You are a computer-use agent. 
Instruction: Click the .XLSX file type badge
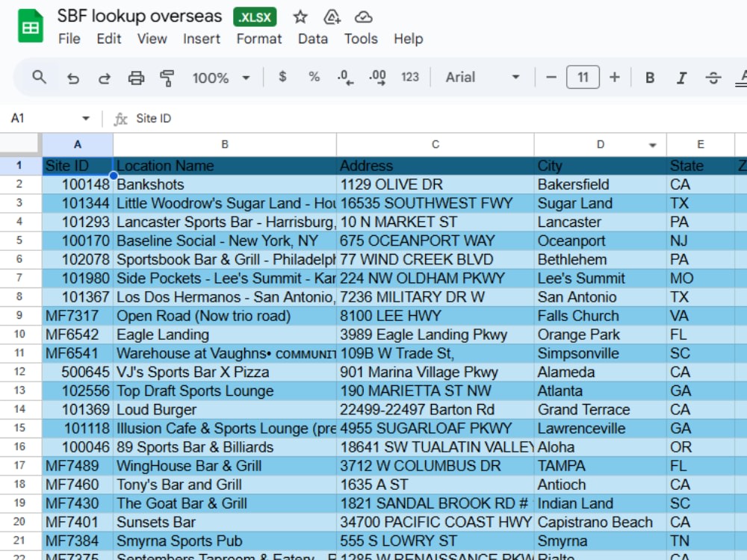click(255, 17)
